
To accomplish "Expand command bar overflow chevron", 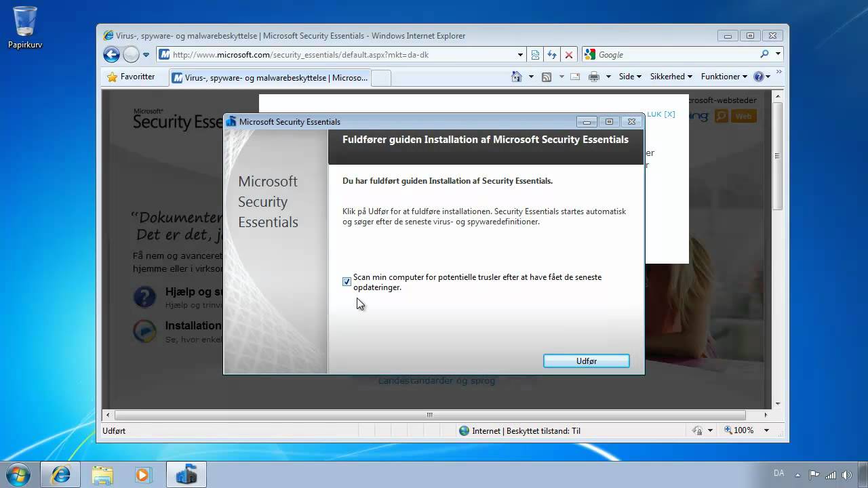I will point(778,72).
